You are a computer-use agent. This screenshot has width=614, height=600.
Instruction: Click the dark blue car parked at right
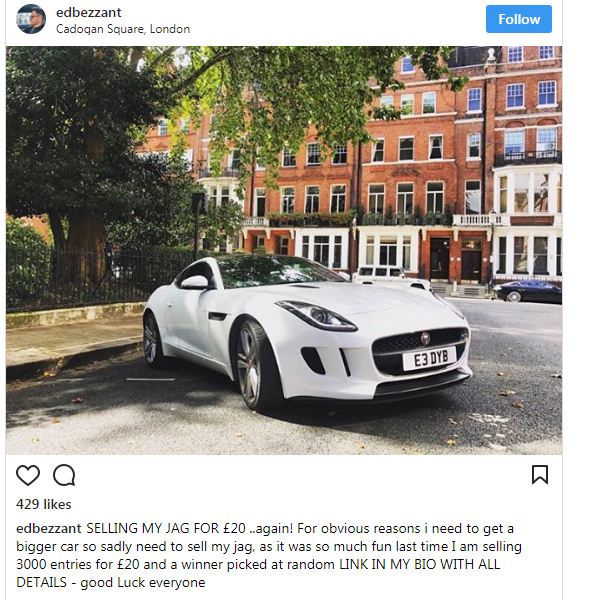(x=527, y=291)
